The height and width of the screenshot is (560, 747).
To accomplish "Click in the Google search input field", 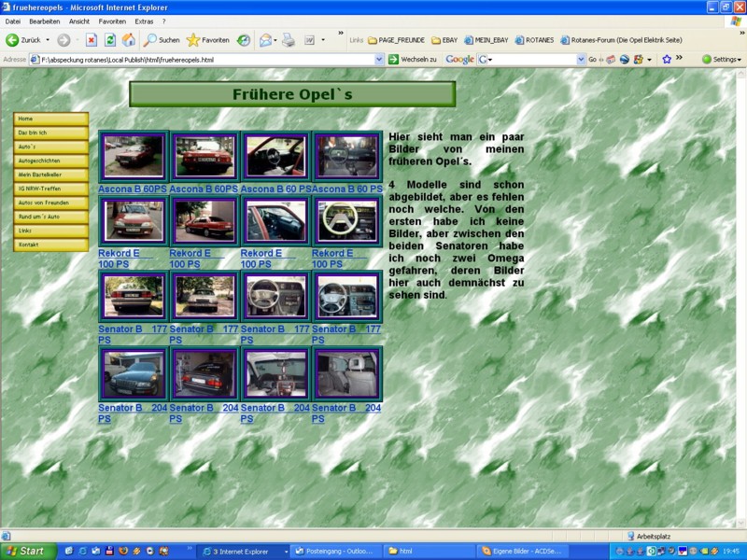I will (x=532, y=59).
